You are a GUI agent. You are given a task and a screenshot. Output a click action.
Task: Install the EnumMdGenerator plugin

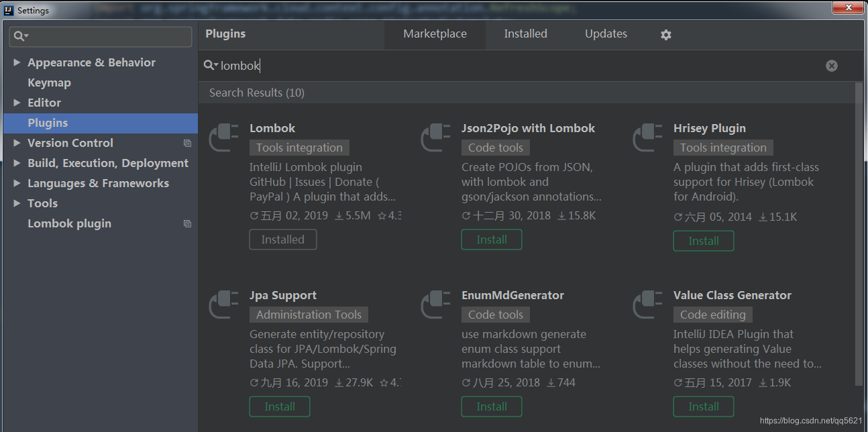tap(492, 407)
